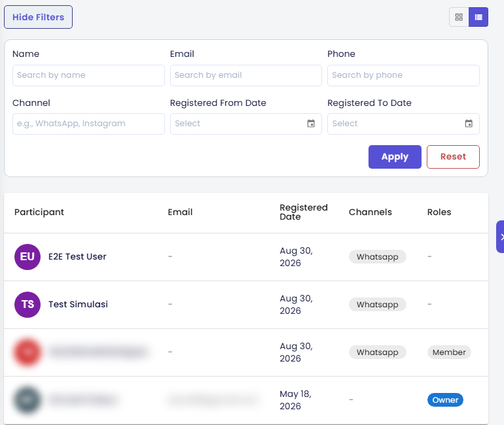Click the Channel filter label

pyautogui.click(x=31, y=103)
